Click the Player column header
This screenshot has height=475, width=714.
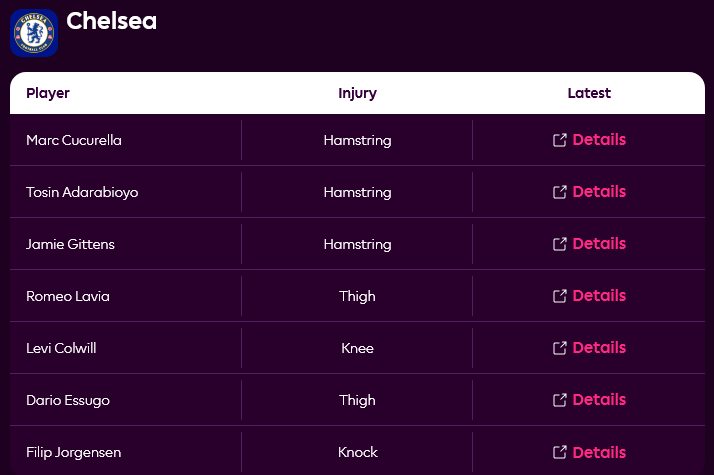pos(48,93)
